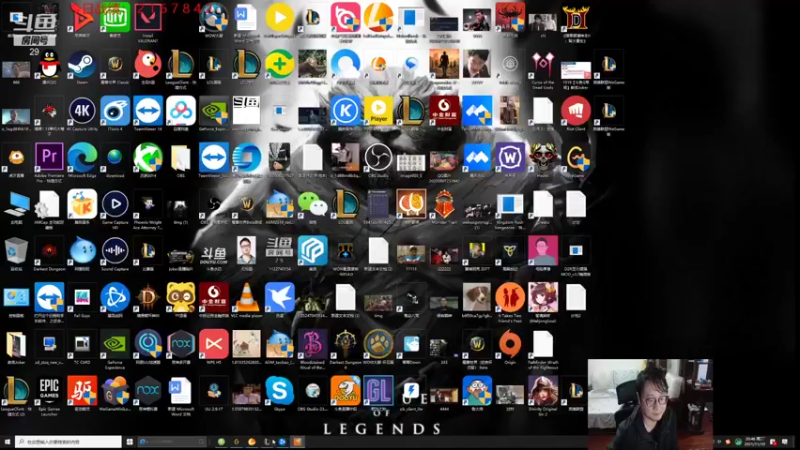Open World of Warcraft Classic shortcut
This screenshot has height=450, width=800.
click(115, 64)
